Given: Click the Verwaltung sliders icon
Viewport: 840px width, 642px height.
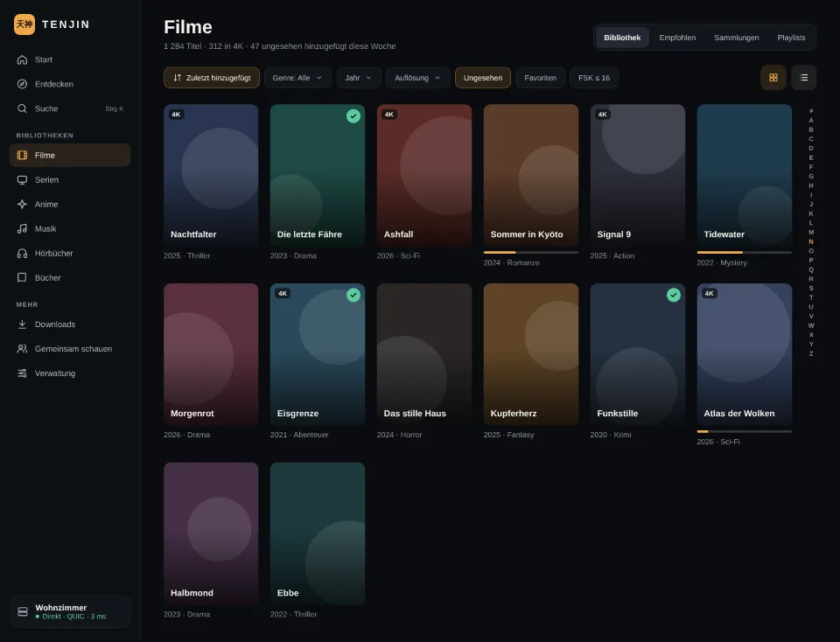Looking at the screenshot, I should click(x=22, y=373).
